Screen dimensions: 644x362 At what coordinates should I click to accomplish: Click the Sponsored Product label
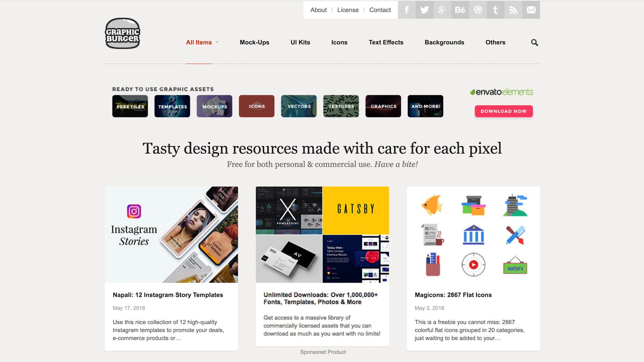click(x=323, y=352)
